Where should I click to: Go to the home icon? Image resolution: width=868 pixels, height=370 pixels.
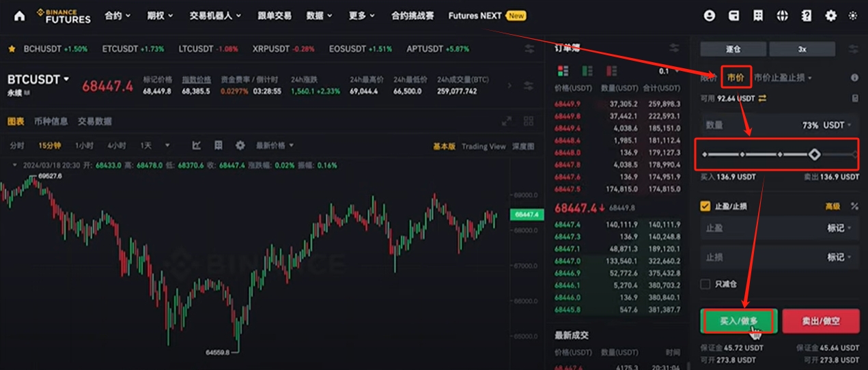click(x=19, y=16)
